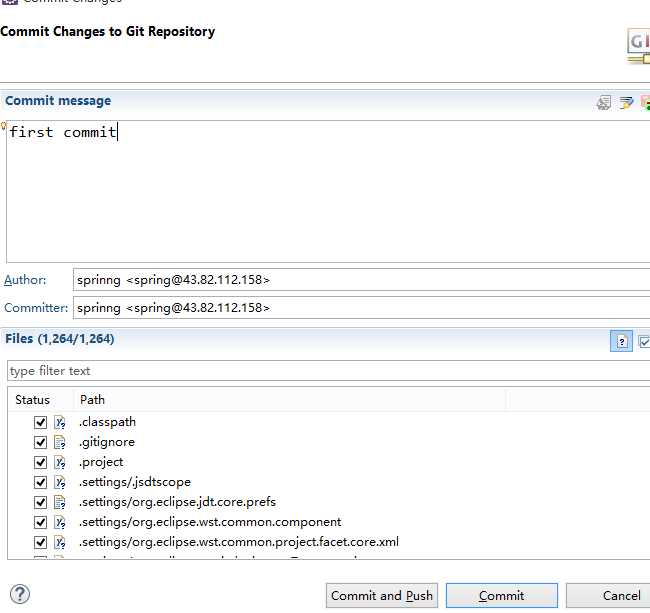Click the .gitignore file icon
650x613 pixels.
coord(60,442)
